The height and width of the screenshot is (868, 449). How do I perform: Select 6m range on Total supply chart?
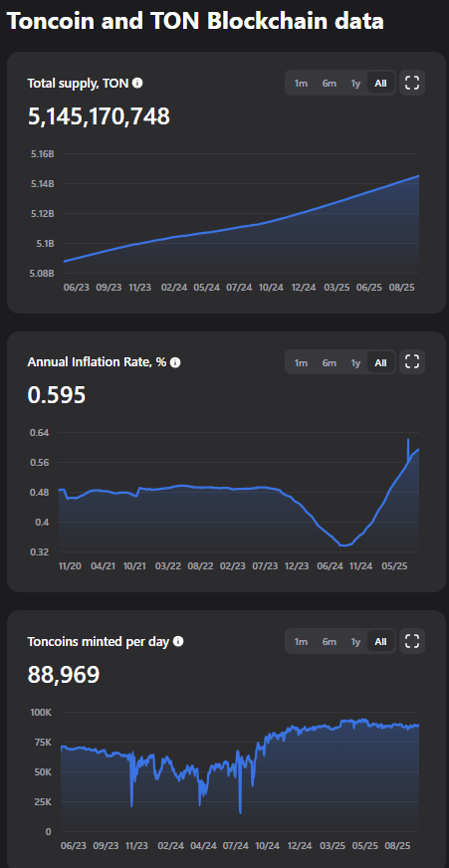330,84
